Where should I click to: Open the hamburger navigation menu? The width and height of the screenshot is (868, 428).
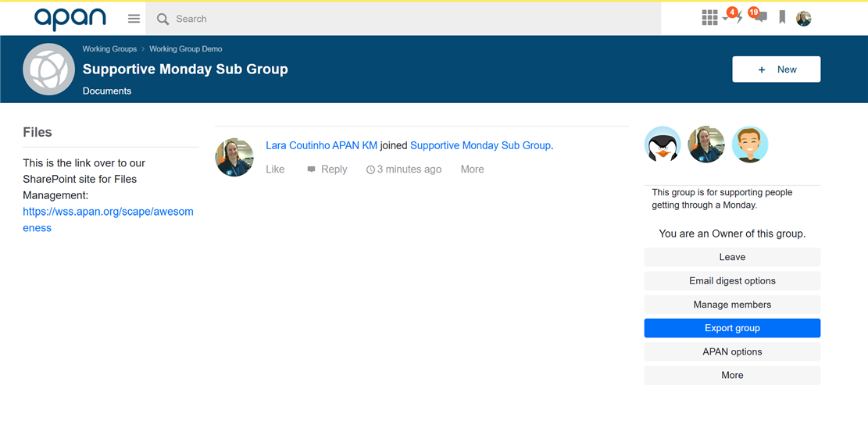[x=134, y=19]
